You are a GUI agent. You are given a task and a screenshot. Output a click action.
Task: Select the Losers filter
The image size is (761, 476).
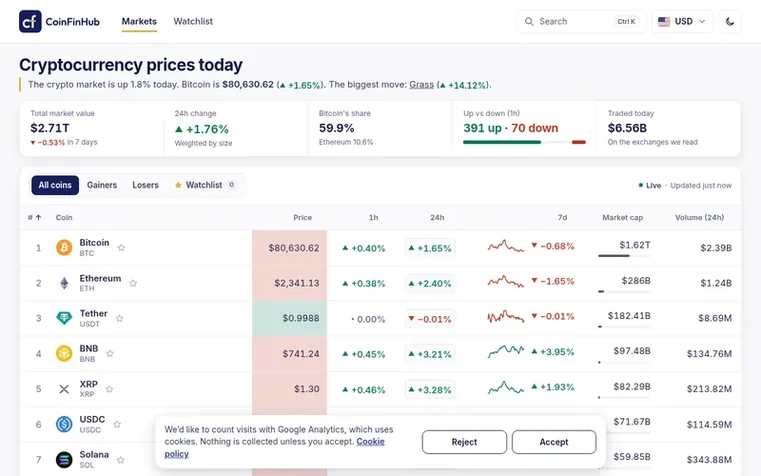point(146,185)
